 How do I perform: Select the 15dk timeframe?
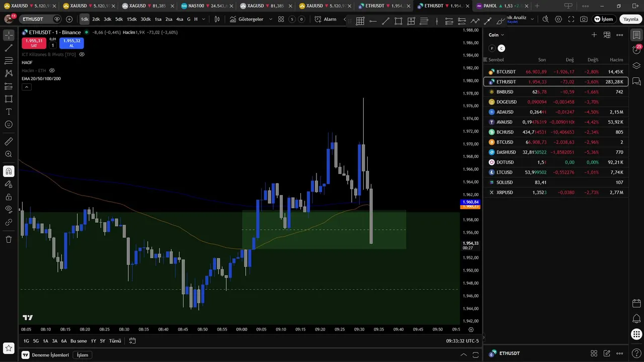click(132, 19)
